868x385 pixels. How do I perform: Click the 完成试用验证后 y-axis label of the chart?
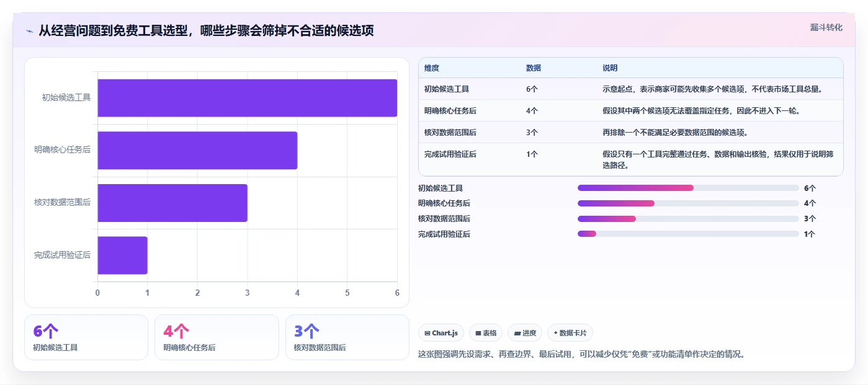63,255
